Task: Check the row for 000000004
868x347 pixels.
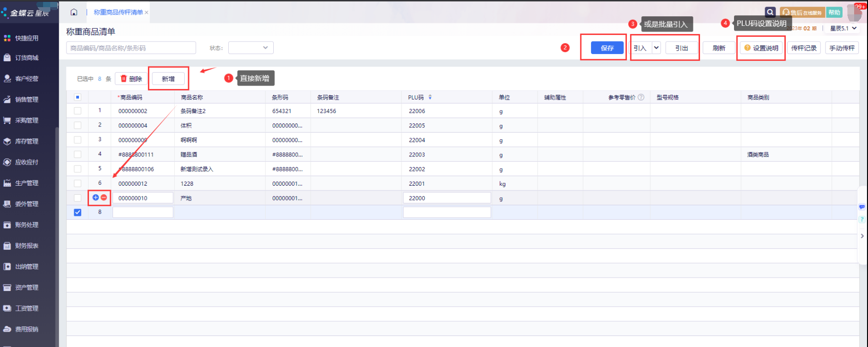Action: coord(78,125)
